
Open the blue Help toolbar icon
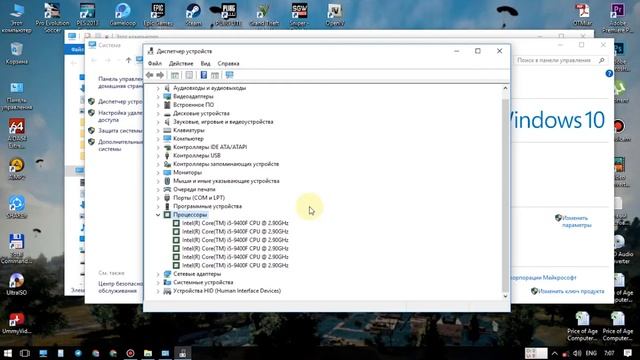tap(204, 75)
